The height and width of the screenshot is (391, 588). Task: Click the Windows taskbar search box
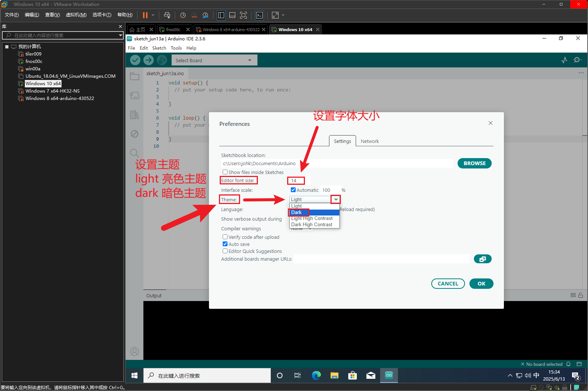207,375
